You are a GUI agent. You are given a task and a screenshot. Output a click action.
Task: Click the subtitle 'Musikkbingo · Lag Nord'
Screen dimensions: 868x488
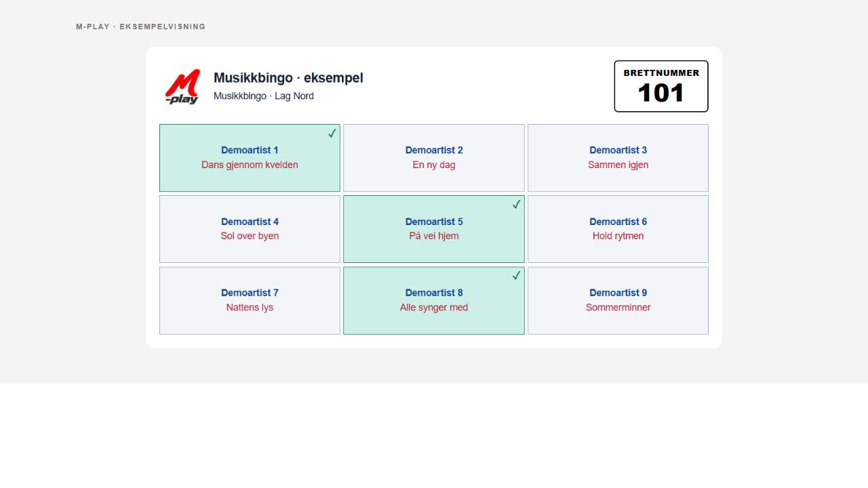pyautogui.click(x=264, y=96)
